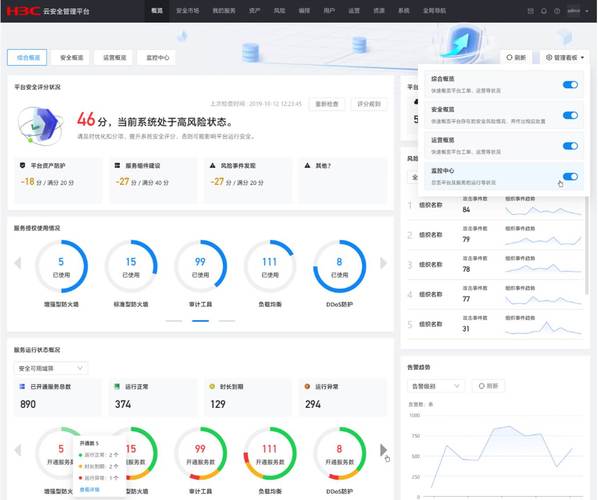Toggle the 监控中心 board switch
Screen dimensions: 598x500
570,176
